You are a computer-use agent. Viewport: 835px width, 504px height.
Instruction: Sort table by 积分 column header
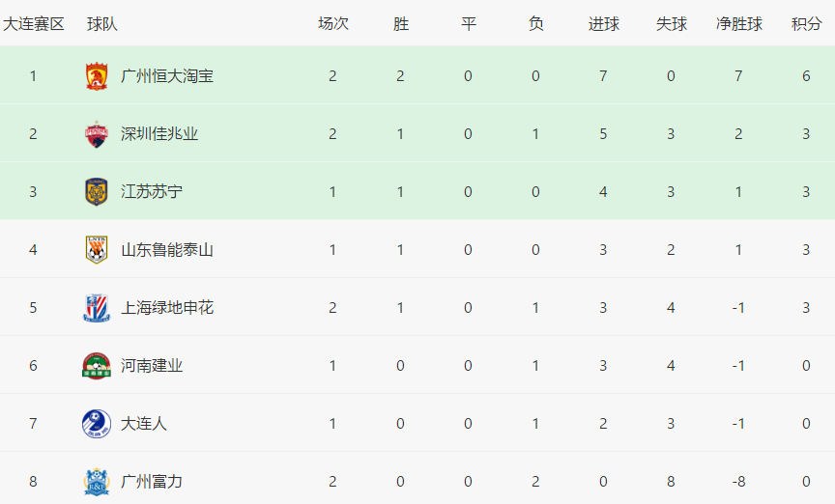(806, 24)
